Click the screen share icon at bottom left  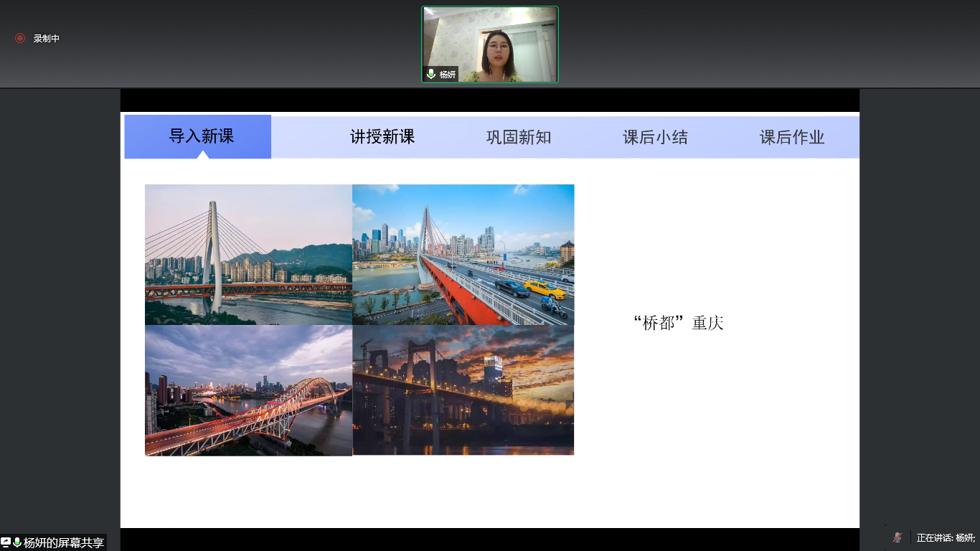[6, 542]
